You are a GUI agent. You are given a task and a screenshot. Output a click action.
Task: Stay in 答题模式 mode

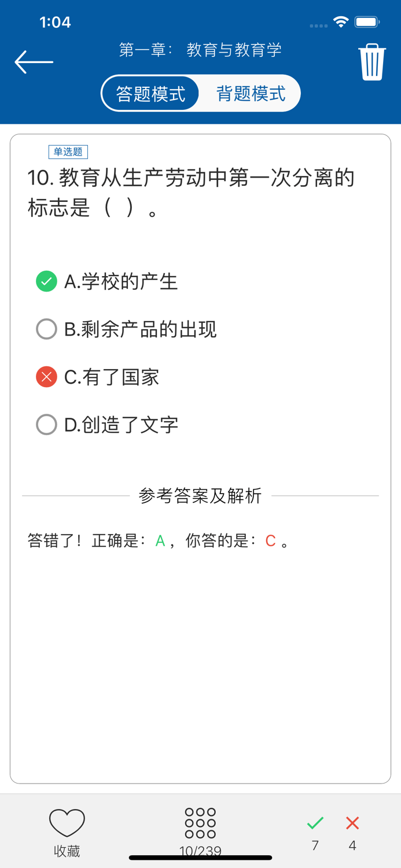coord(150,93)
